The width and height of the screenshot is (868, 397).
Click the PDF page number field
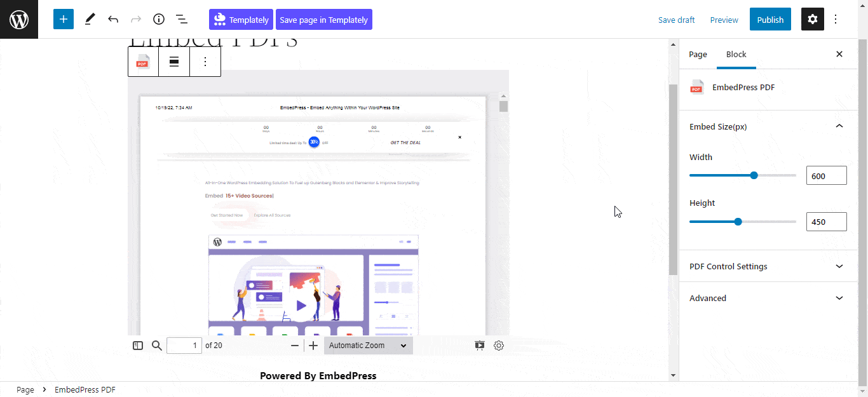(184, 346)
